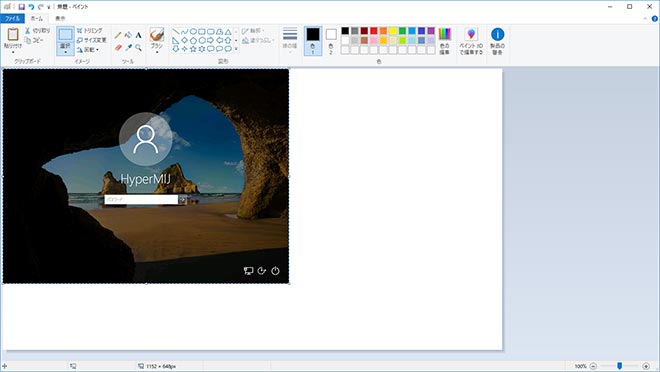This screenshot has width=660, height=372.
Task: Choose the Rectangle shape
Action: [x=202, y=32]
